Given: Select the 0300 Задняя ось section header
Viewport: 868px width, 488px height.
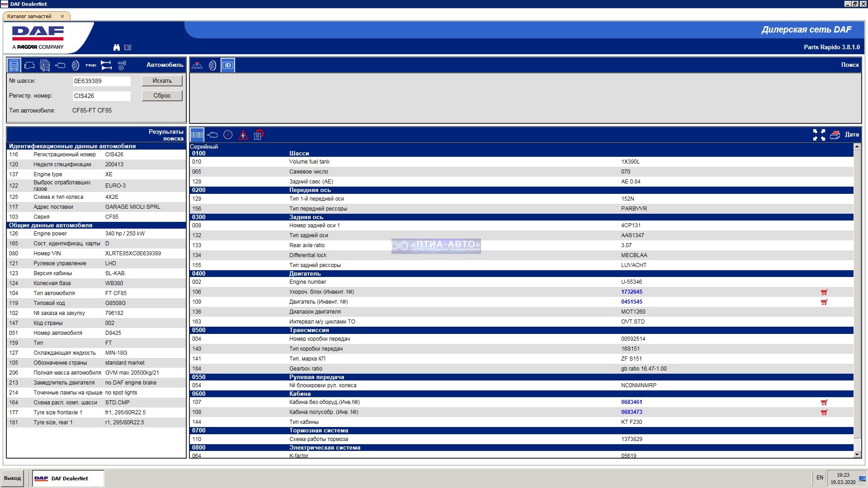Looking at the screenshot, I should (x=522, y=217).
